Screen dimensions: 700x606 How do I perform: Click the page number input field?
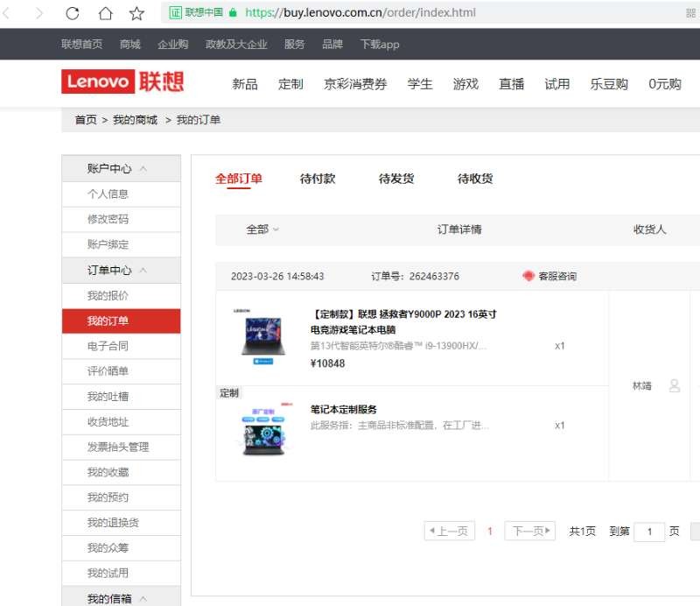coord(649,532)
